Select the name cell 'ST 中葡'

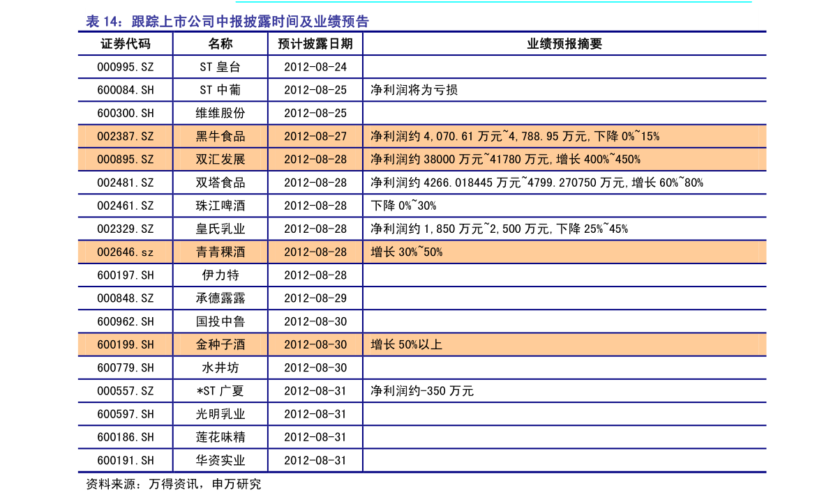(220, 91)
